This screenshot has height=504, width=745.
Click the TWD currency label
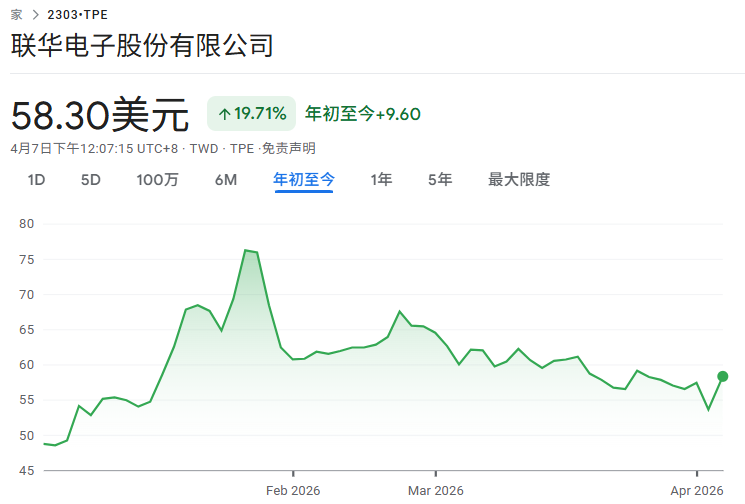204,149
